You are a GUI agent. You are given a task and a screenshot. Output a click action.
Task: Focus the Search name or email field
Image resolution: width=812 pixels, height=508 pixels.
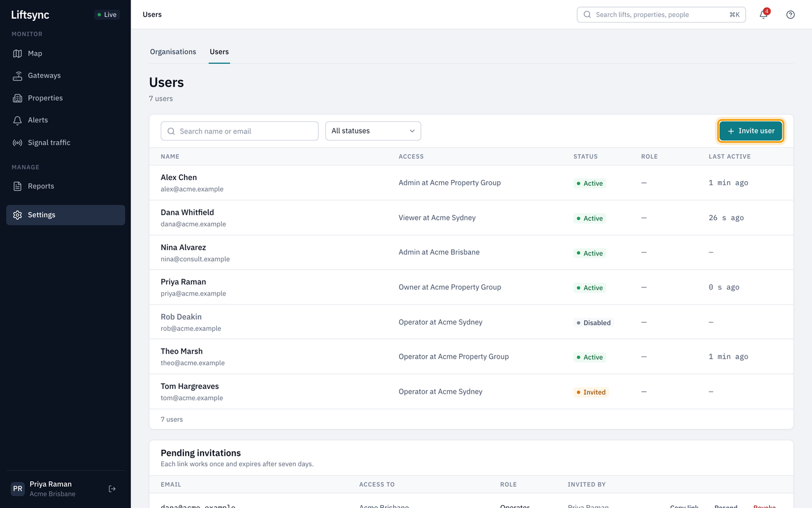[x=240, y=131]
